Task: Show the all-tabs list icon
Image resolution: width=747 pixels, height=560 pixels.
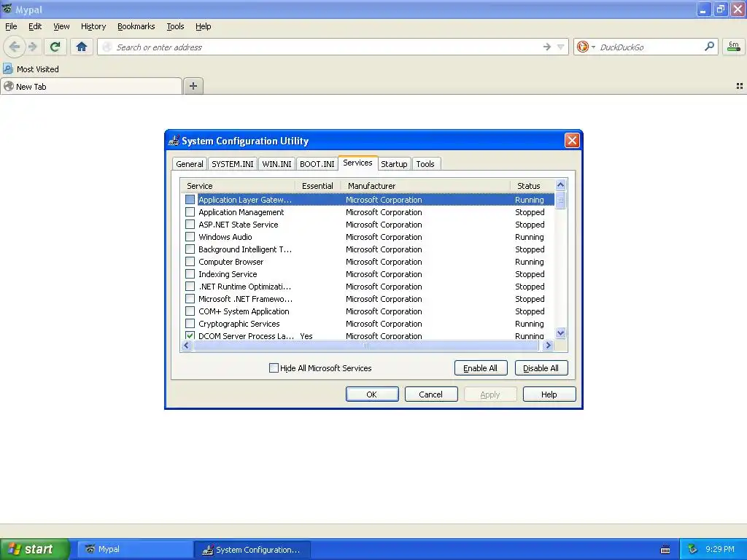Action: tap(740, 86)
